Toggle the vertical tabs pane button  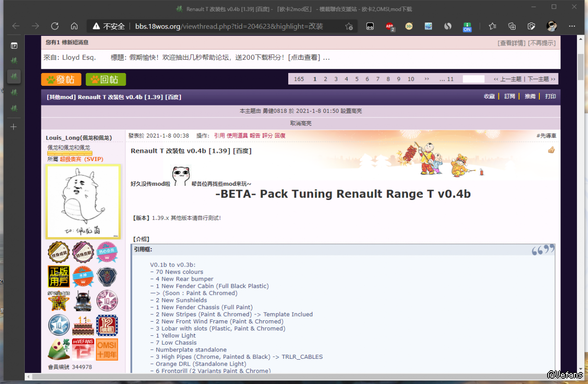(x=14, y=45)
